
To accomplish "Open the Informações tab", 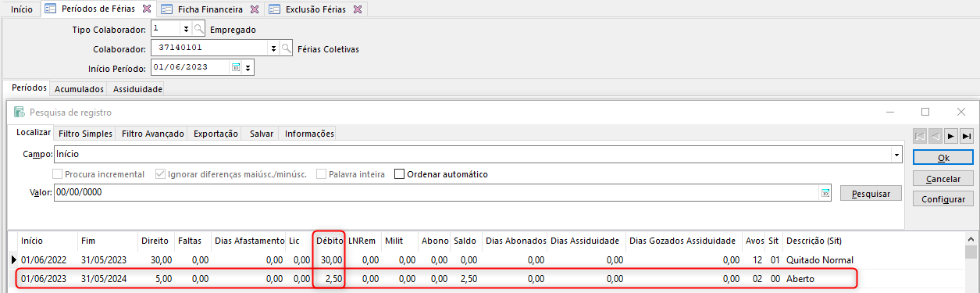I will click(309, 134).
